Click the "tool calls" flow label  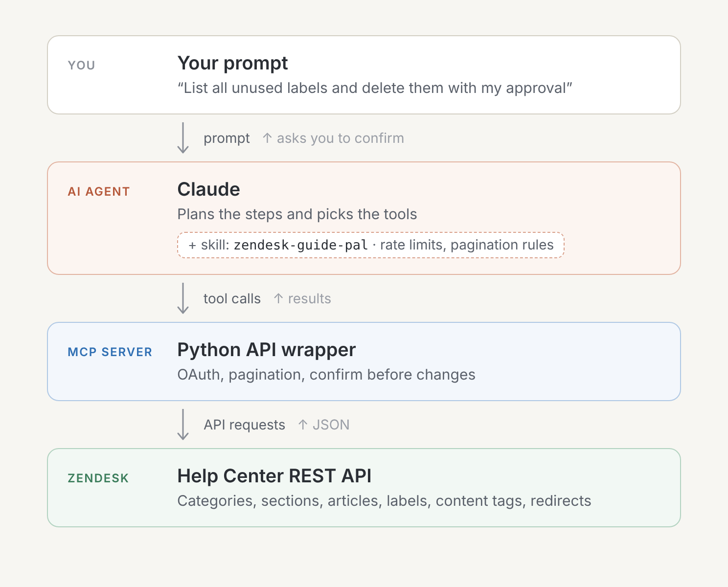point(232,298)
